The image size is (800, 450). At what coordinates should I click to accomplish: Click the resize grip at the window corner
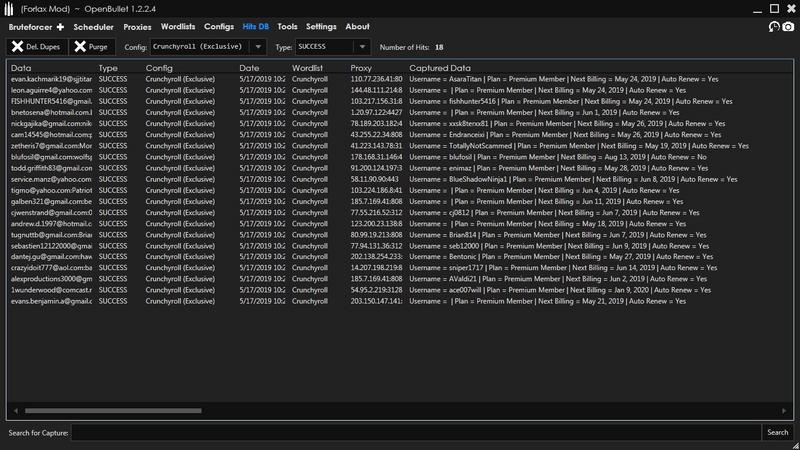click(x=795, y=445)
